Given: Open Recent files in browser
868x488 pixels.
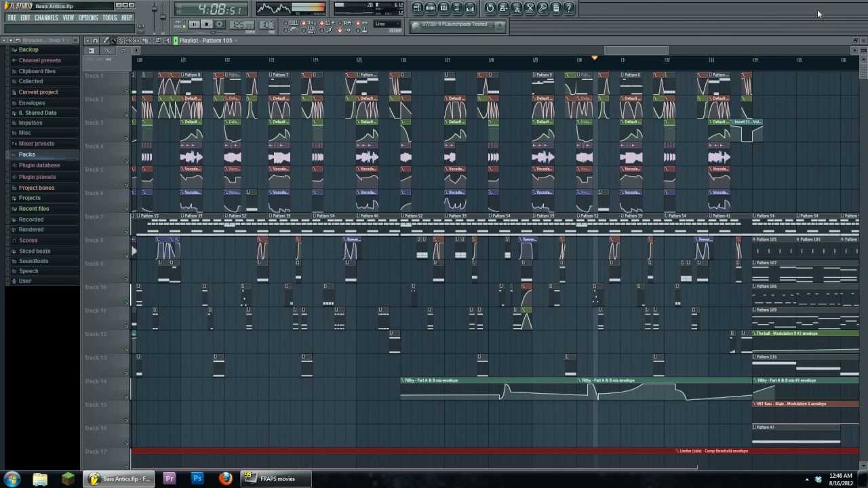Looking at the screenshot, I should click(34, 209).
